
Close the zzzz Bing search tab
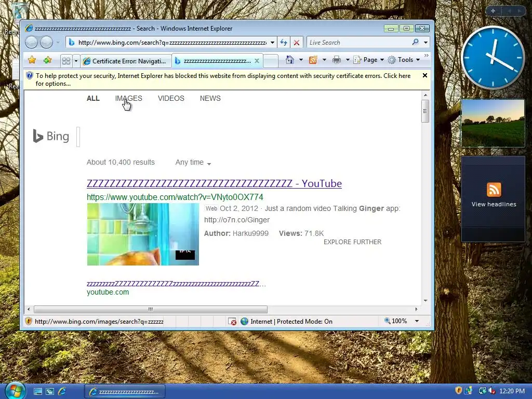(x=257, y=61)
